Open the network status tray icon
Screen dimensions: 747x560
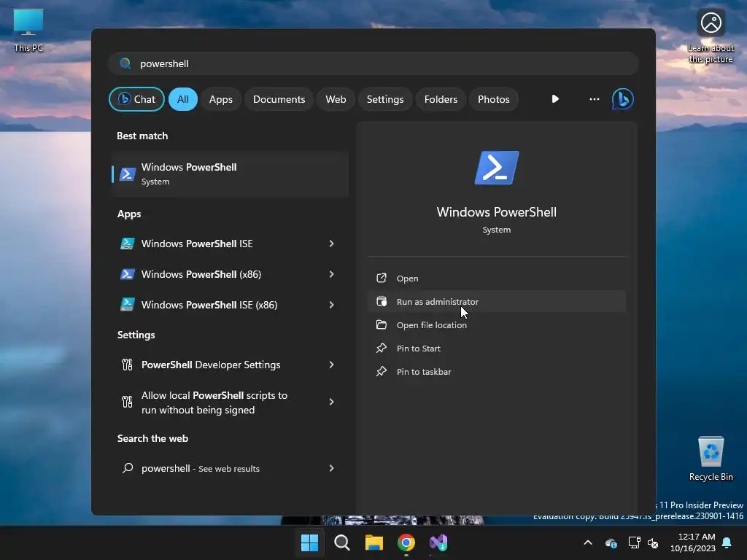634,542
